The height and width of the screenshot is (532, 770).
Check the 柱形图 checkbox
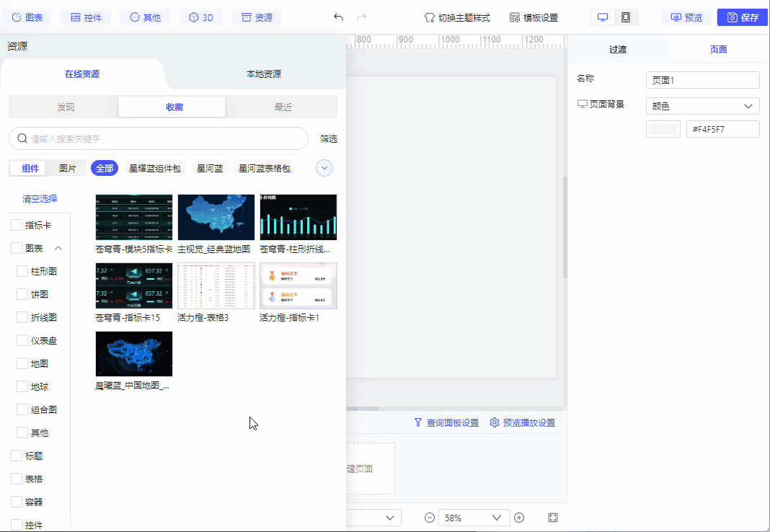[x=22, y=271]
